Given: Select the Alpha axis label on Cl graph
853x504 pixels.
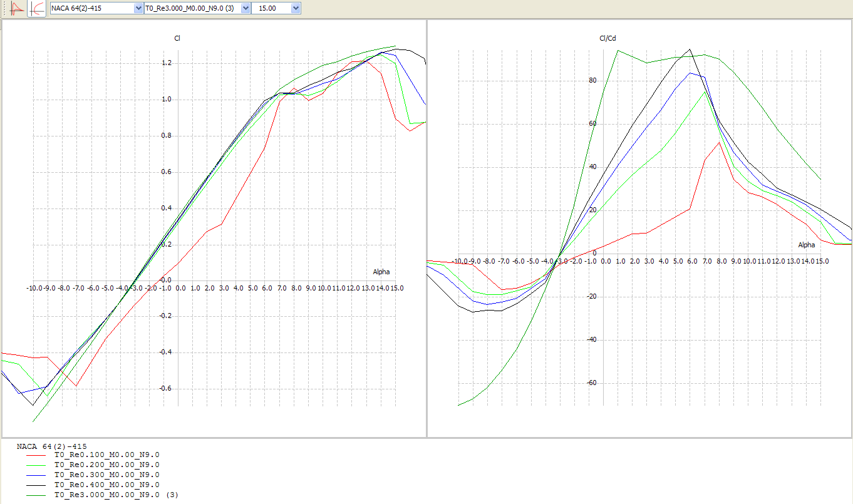Looking at the screenshot, I should tap(381, 272).
